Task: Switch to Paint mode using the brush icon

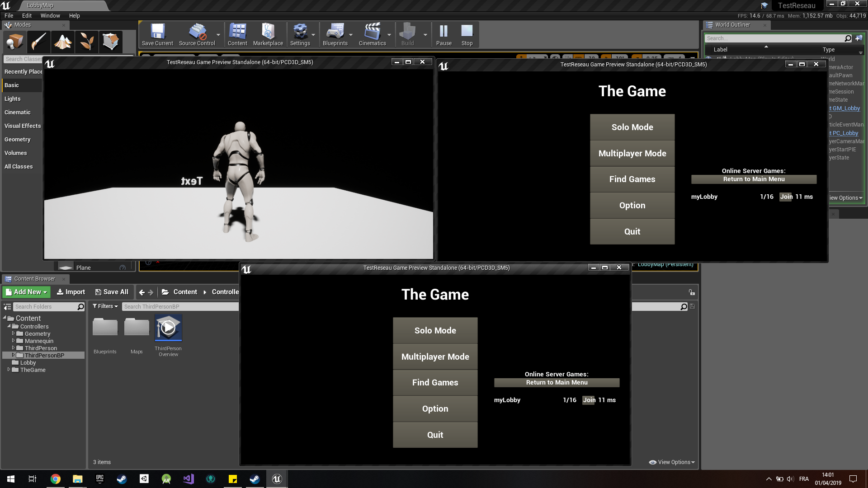Action: 38,42
